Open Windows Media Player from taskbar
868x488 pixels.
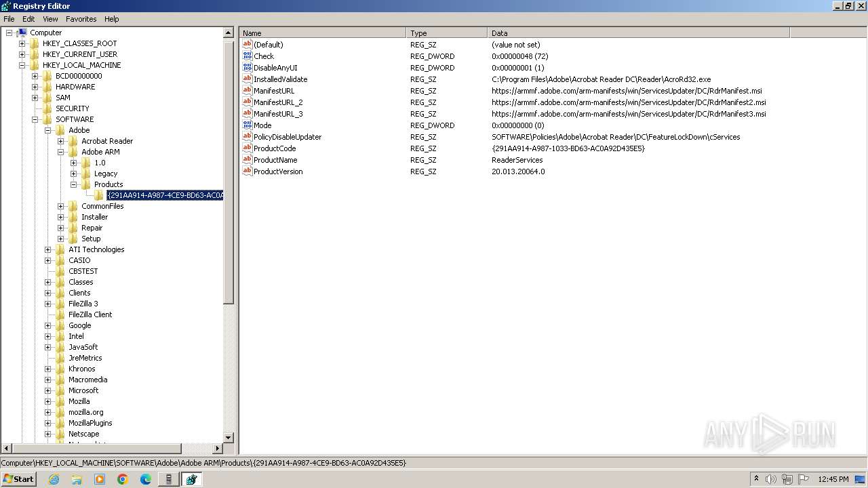100,479
